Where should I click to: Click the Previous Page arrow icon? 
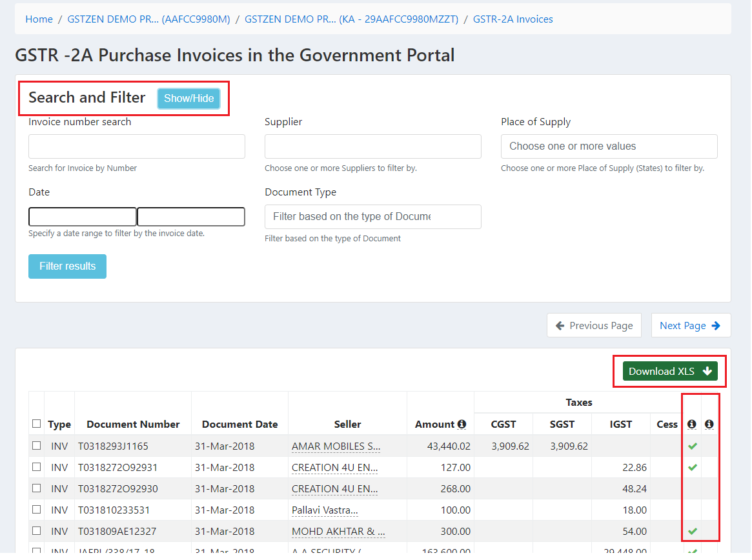560,325
